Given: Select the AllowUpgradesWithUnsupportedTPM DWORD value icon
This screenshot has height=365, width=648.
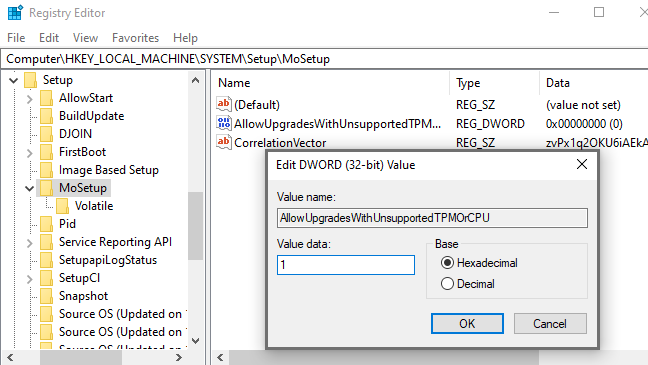Looking at the screenshot, I should (x=224, y=123).
